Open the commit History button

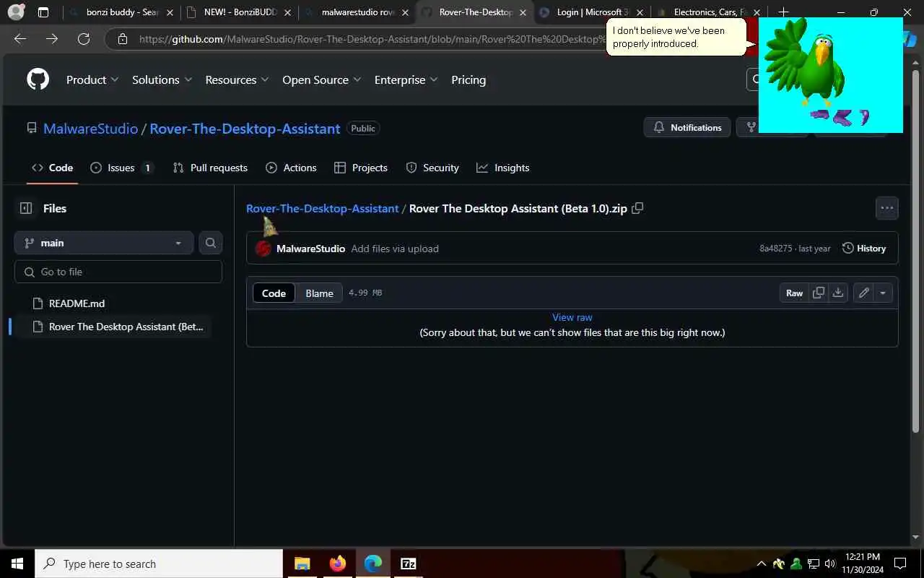click(x=864, y=249)
